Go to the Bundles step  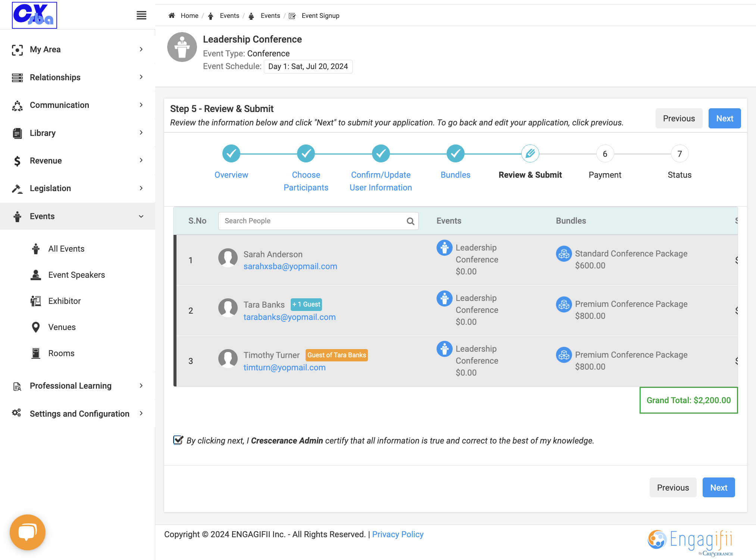tap(455, 175)
